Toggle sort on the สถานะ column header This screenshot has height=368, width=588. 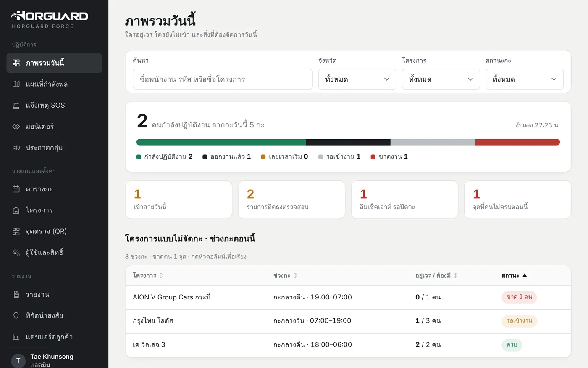pos(514,275)
